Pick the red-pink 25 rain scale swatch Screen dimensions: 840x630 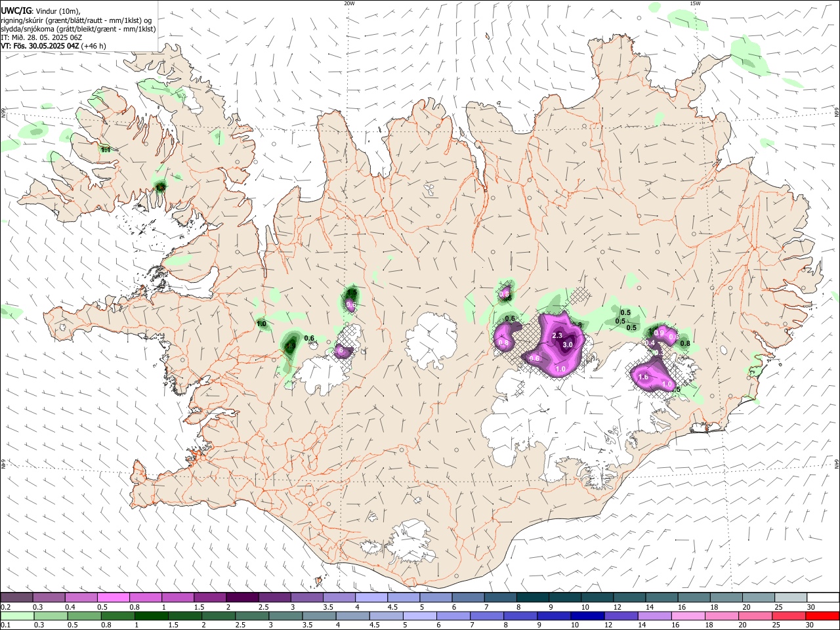coord(789,616)
